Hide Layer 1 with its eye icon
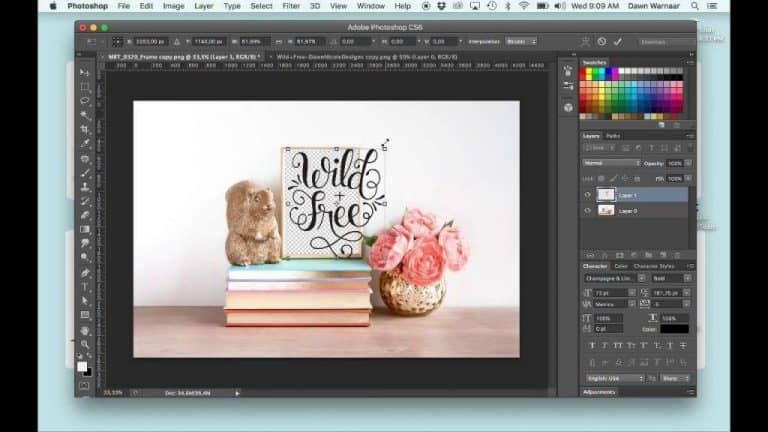 [x=587, y=195]
